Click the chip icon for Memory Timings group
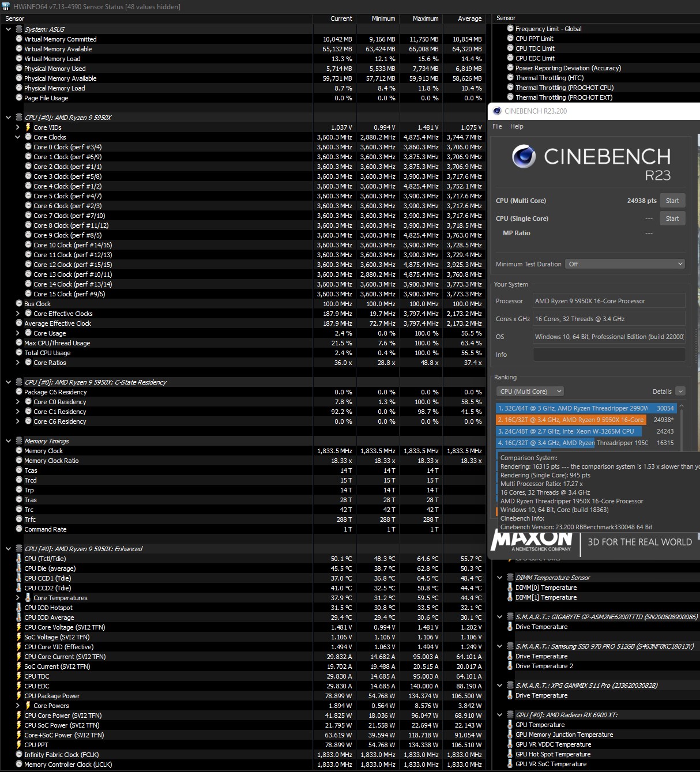 point(19,441)
